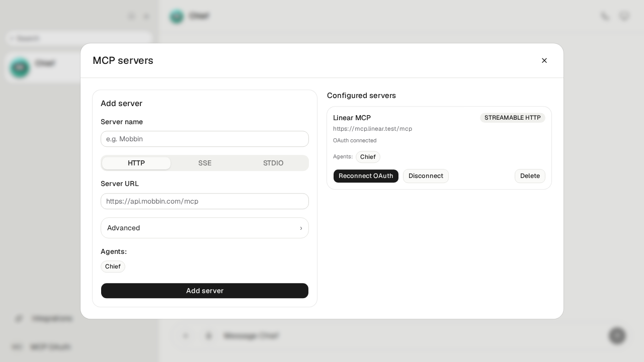Expand the Advanced settings section

205,228
